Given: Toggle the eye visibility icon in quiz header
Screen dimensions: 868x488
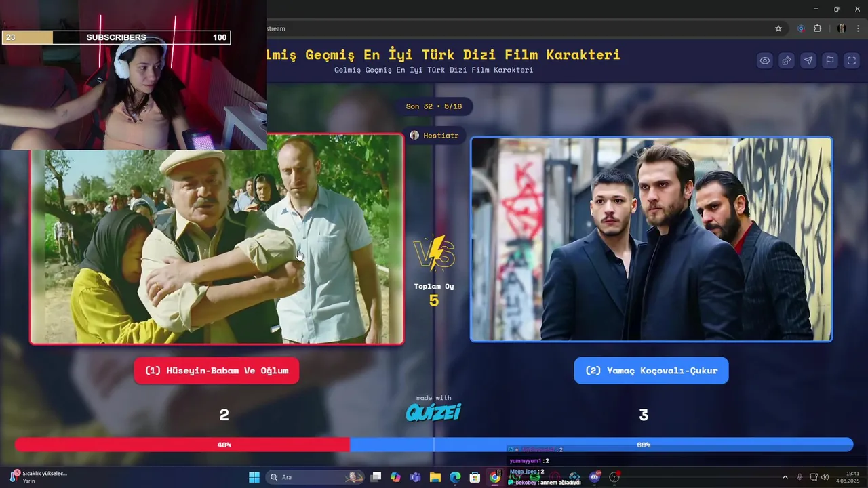Looking at the screenshot, I should point(765,60).
